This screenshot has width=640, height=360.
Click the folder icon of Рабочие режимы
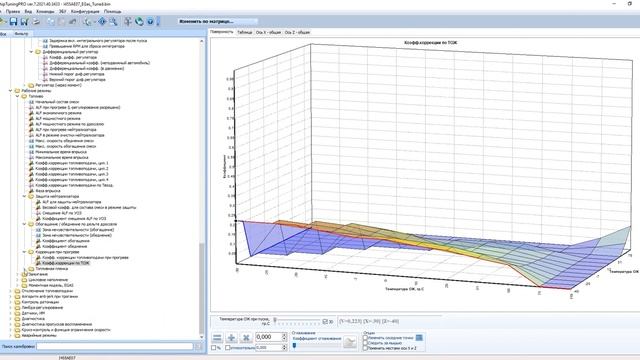pyautogui.click(x=17, y=91)
